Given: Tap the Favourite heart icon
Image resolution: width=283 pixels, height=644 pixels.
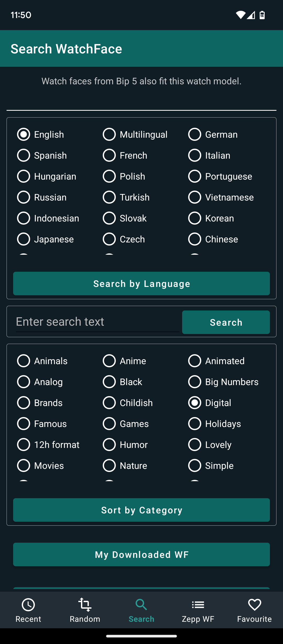Looking at the screenshot, I should (254, 605).
